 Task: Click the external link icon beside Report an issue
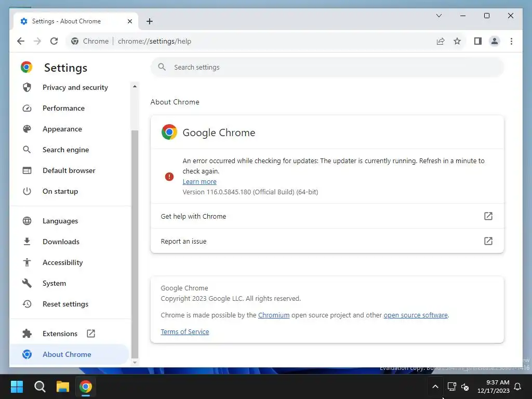click(x=488, y=241)
